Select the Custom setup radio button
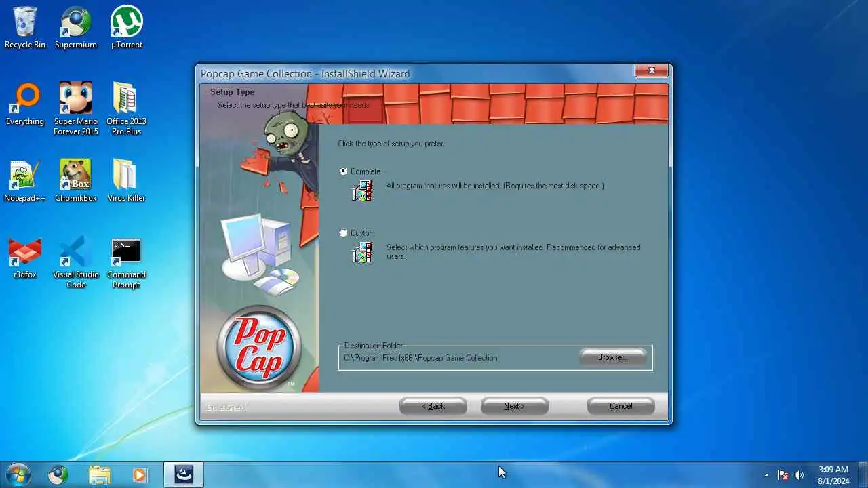868x488 pixels. pos(344,233)
